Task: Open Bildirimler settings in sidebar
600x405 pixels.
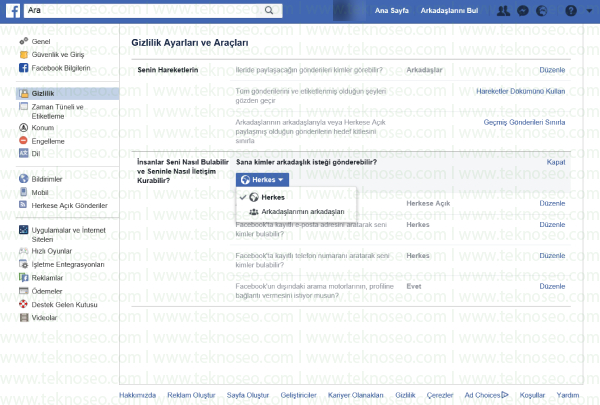Action: pyautogui.click(x=47, y=179)
